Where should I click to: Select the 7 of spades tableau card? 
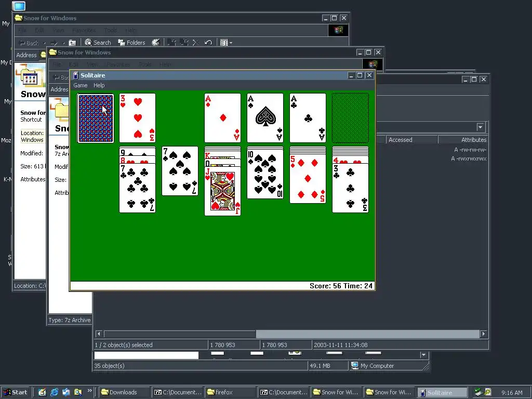point(180,171)
